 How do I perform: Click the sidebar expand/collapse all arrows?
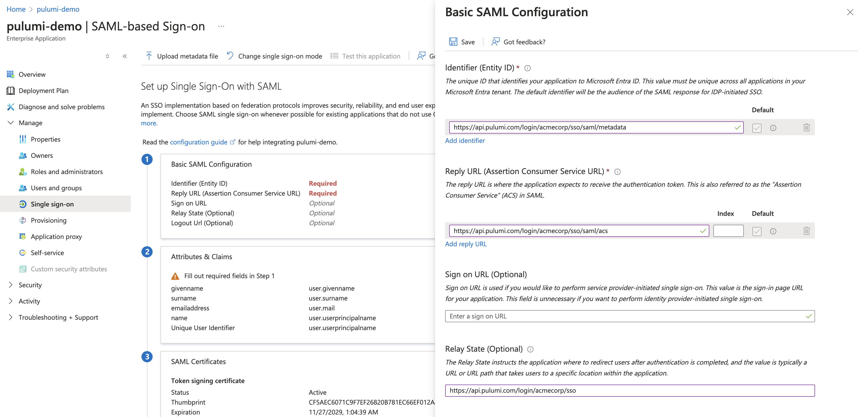(x=107, y=56)
